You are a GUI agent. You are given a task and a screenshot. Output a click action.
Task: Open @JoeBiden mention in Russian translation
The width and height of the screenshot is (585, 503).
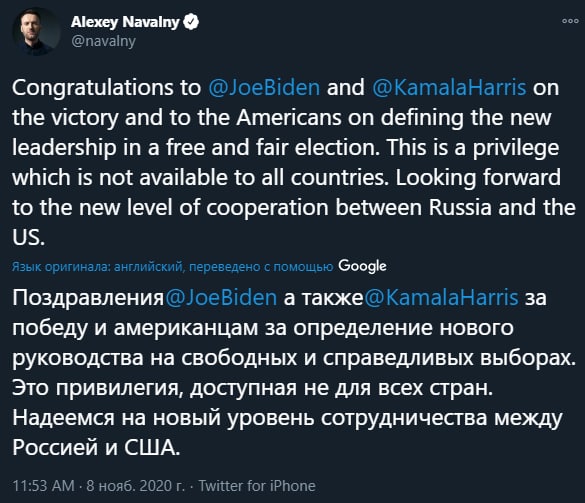(x=221, y=298)
